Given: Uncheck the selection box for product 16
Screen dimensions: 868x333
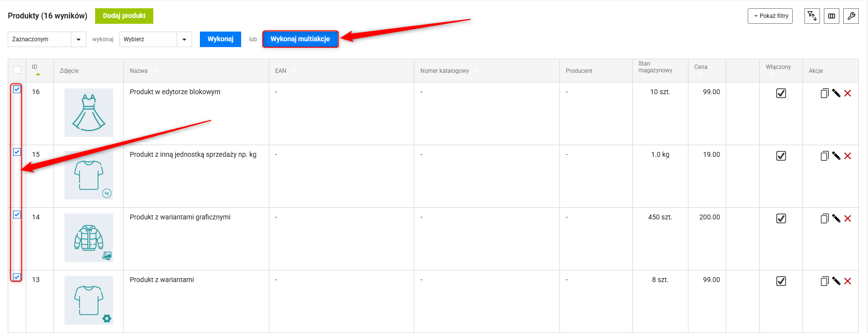Looking at the screenshot, I should (17, 89).
